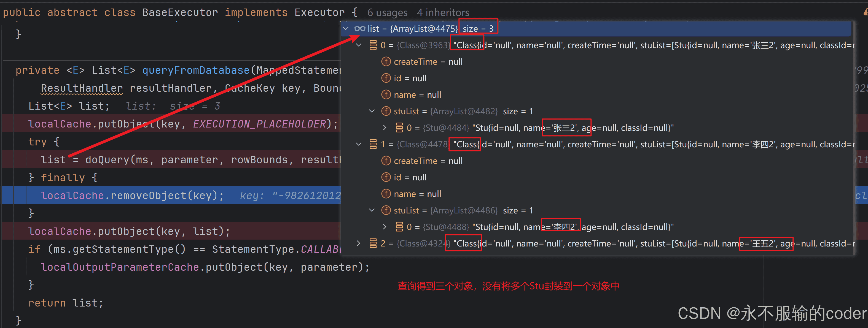Select the 'size = 1' value of stuList ArrayList@4486

[518, 210]
